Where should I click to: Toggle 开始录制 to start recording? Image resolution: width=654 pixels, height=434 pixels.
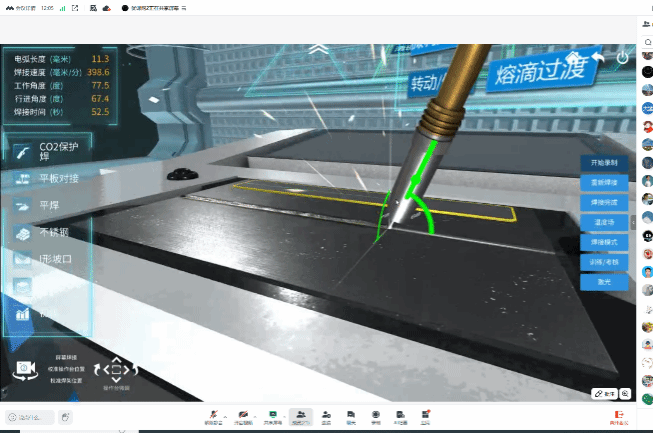[x=604, y=162]
